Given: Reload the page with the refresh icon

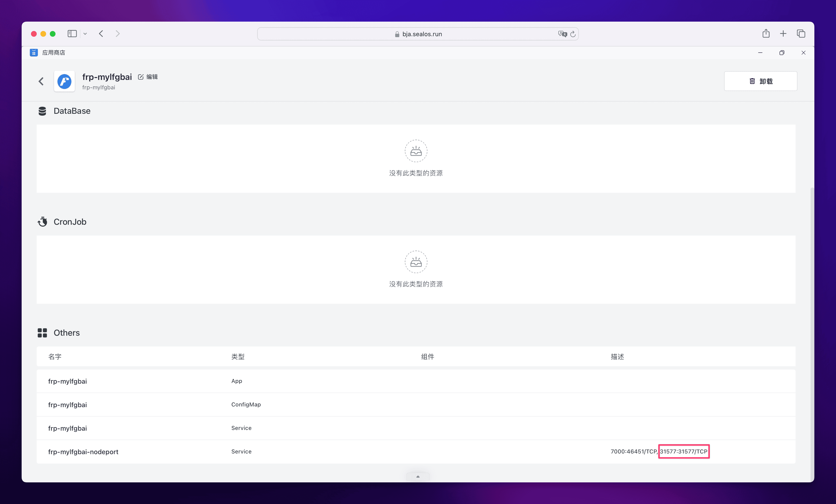Looking at the screenshot, I should pyautogui.click(x=573, y=34).
